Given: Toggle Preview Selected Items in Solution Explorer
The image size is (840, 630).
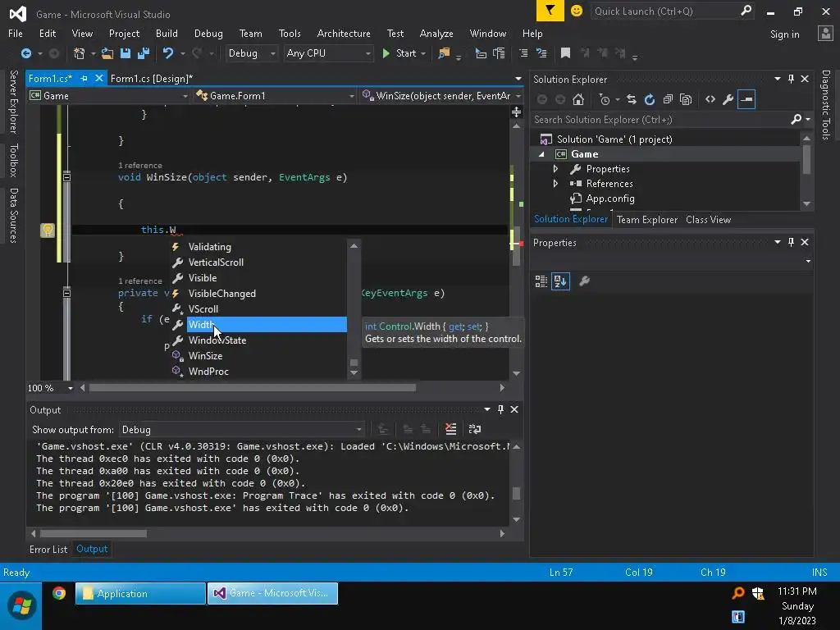Looking at the screenshot, I should click(x=746, y=99).
